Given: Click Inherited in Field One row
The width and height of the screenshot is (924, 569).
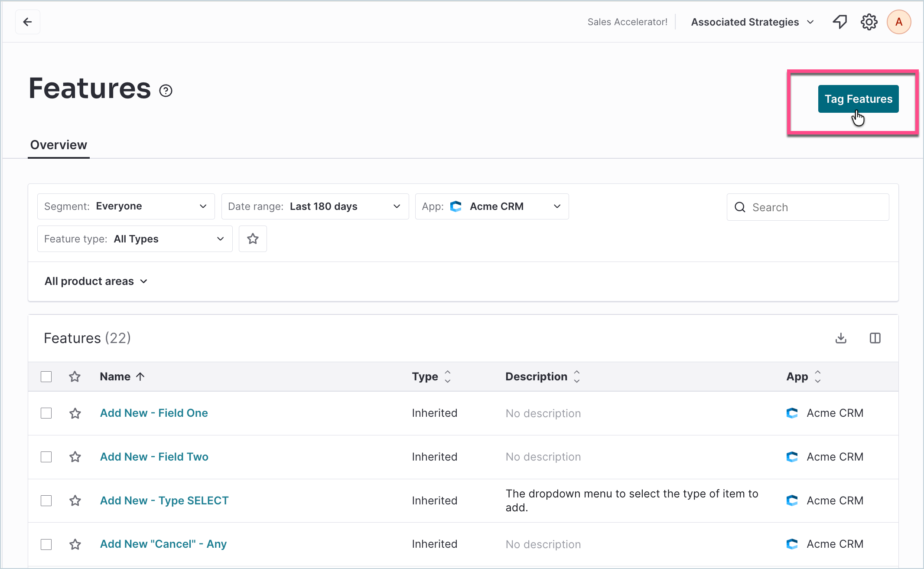Looking at the screenshot, I should coord(435,413).
